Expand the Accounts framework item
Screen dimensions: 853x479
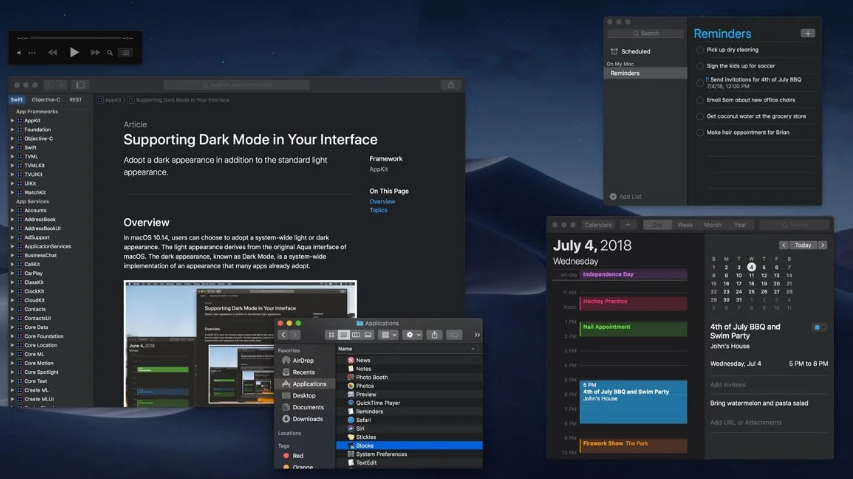pos(13,210)
